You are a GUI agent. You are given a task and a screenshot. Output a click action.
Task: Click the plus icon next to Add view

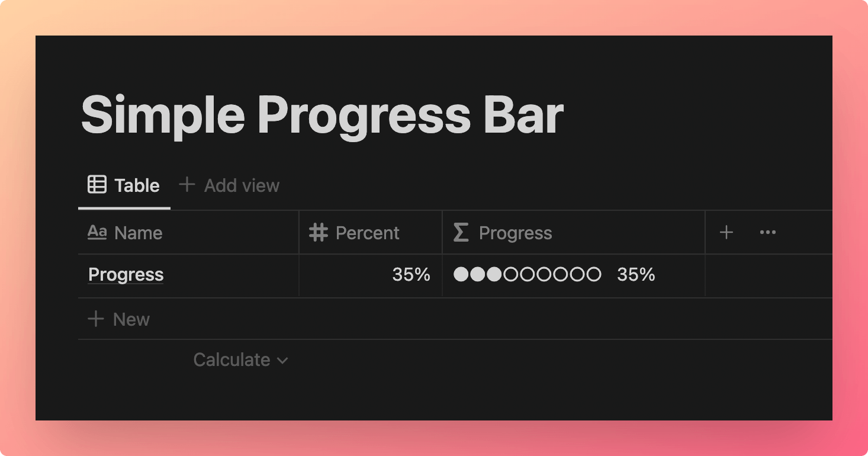click(187, 185)
